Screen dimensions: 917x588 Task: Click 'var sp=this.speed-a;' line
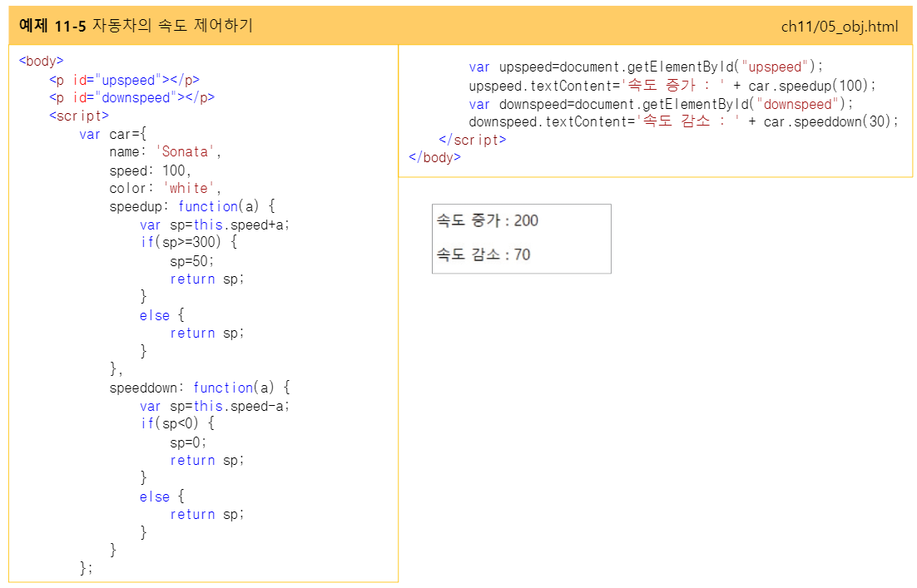215,406
